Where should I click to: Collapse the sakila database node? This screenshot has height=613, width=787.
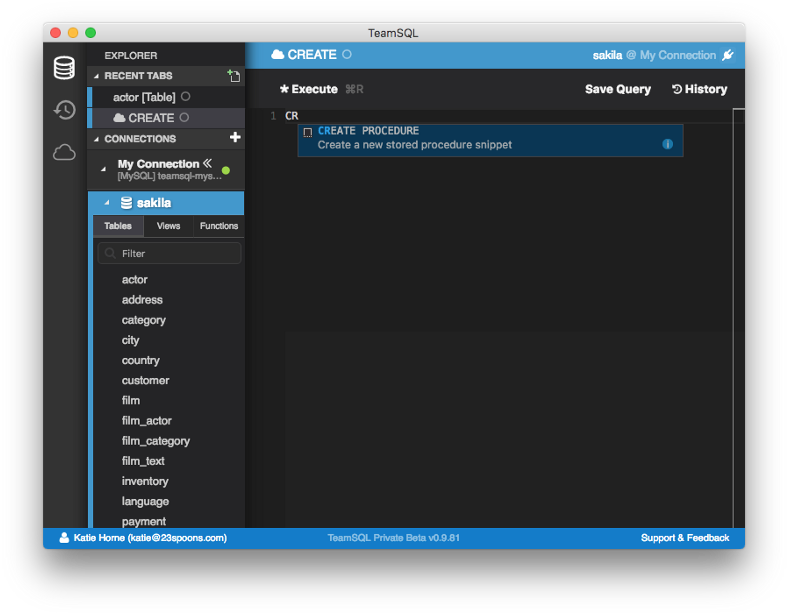pos(107,202)
